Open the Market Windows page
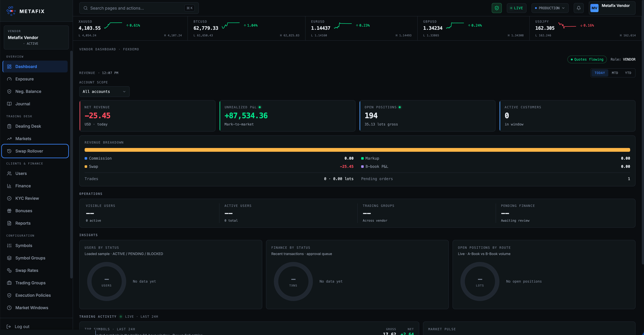644x335 pixels. click(35, 308)
